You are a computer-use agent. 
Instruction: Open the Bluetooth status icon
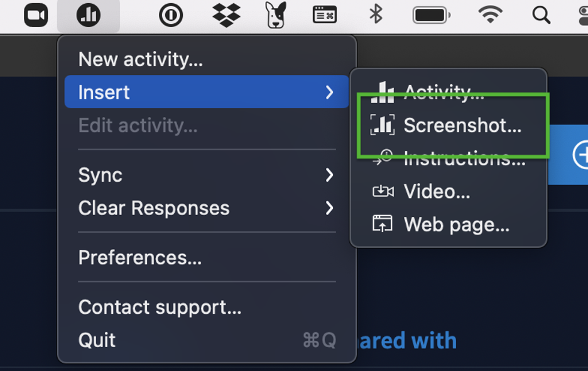376,14
